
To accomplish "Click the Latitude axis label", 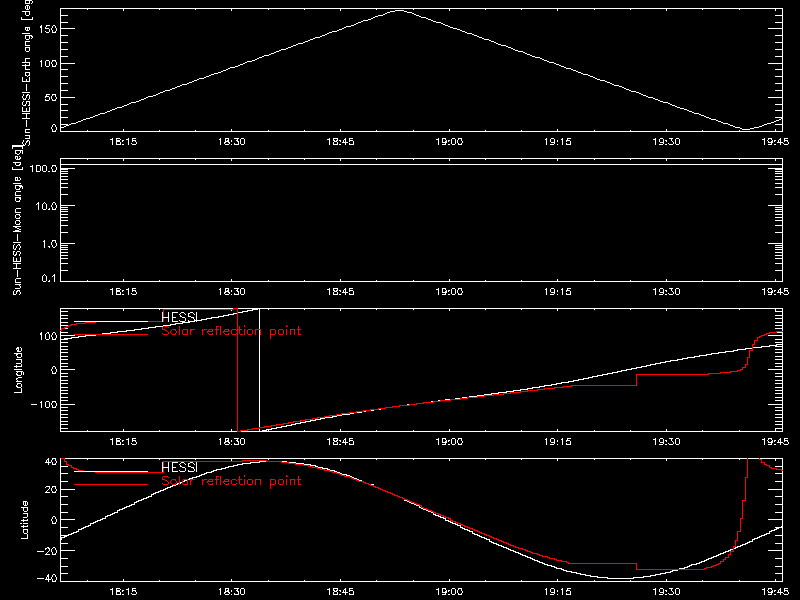I will click(x=24, y=520).
